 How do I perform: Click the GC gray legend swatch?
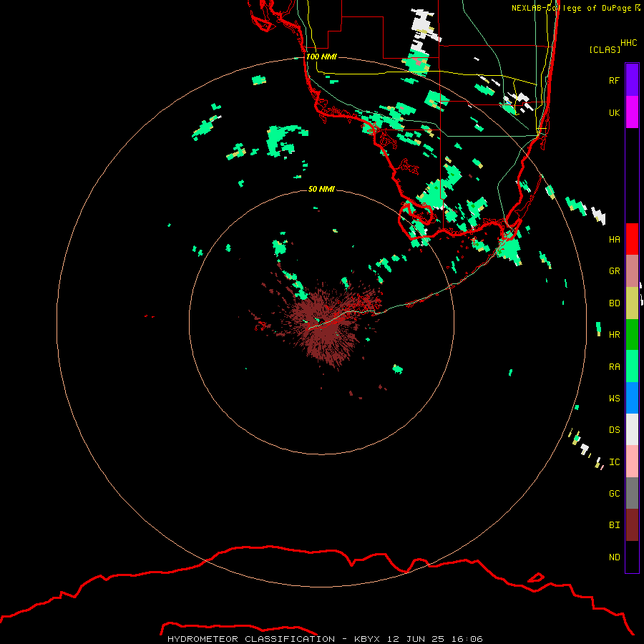[632, 493]
